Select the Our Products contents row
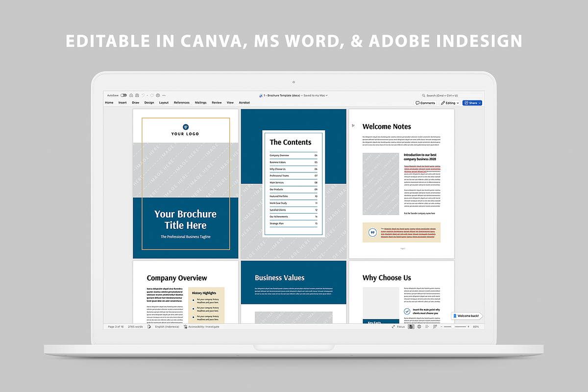The width and height of the screenshot is (588, 392). (294, 189)
